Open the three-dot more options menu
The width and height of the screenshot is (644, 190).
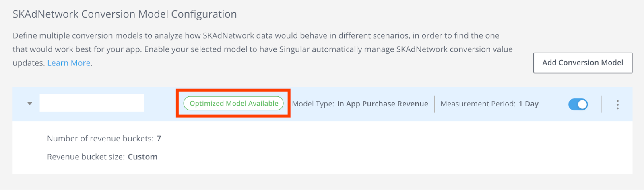click(x=617, y=105)
